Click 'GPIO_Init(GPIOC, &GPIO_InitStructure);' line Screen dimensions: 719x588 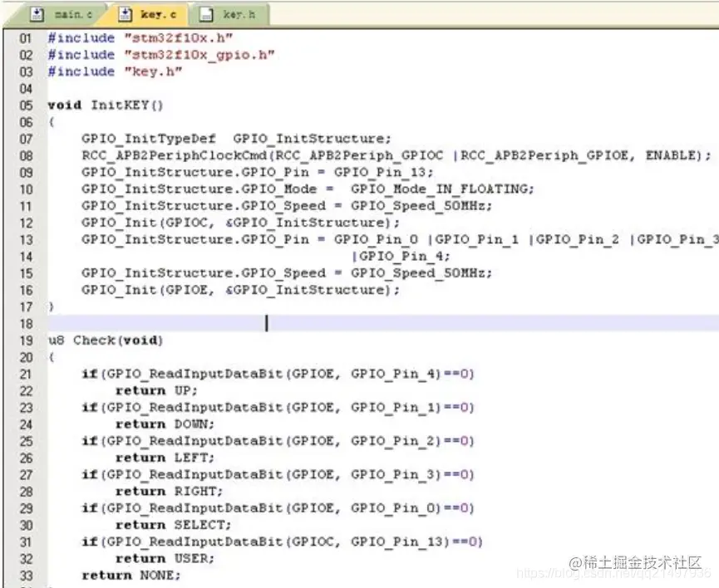click(x=241, y=223)
